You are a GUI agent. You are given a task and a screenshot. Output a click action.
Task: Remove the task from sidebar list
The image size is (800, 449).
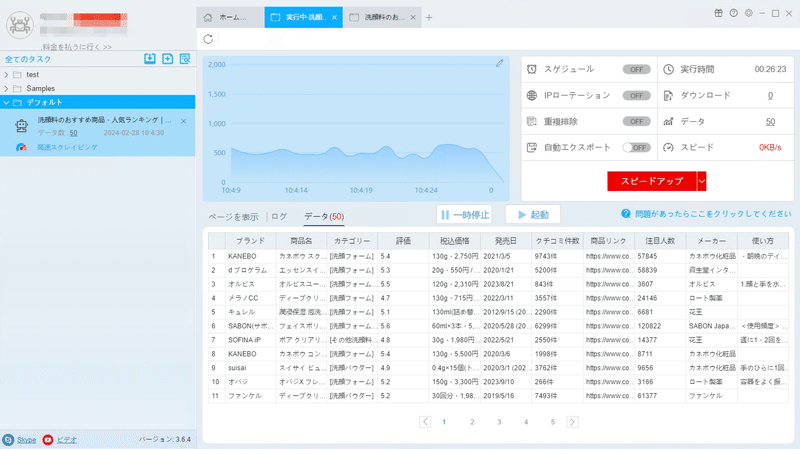[183, 121]
